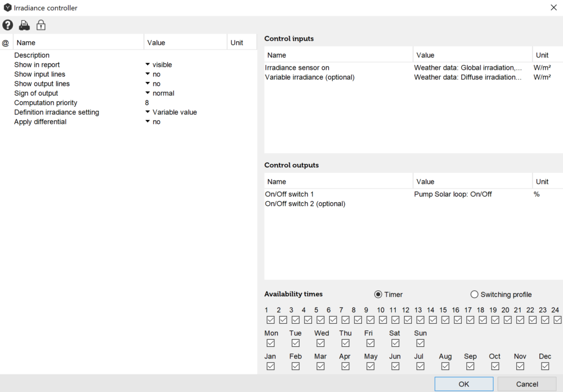Viewport: 563px width, 392px height.
Task: Expand the Apply differential dropdown
Action: (147, 122)
